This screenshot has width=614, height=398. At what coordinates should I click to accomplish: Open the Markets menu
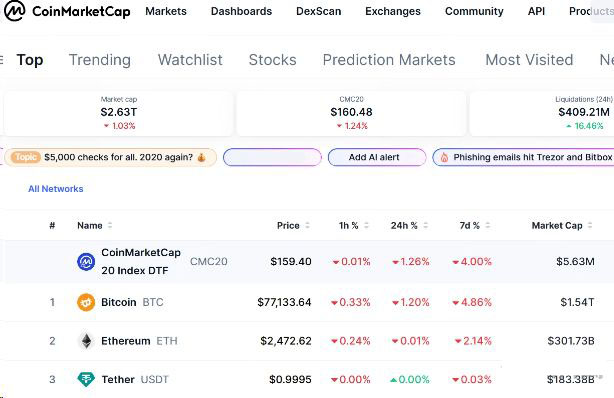point(166,11)
